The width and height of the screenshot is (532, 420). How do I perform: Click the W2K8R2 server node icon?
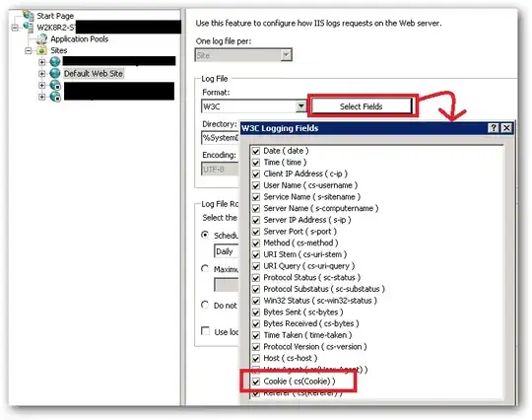click(29, 28)
